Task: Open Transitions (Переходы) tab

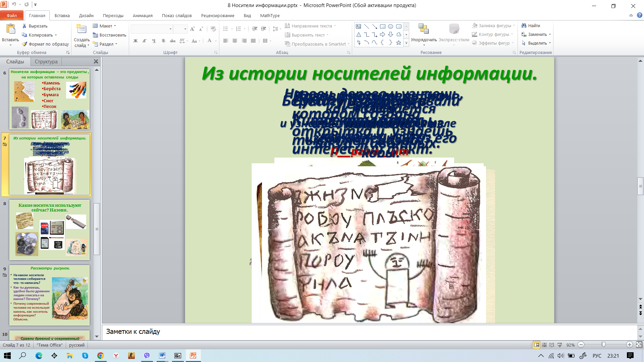Action: pos(113,15)
